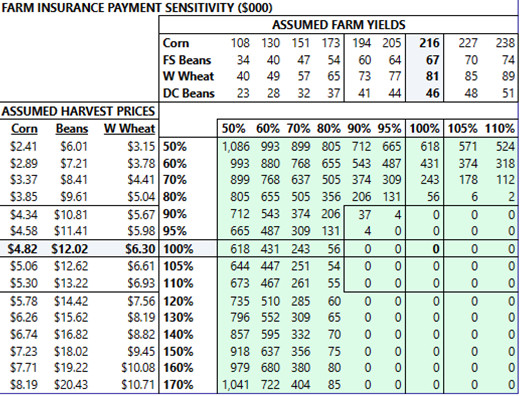Image resolution: width=520 pixels, height=396 pixels.
Task: Select the 110% yield column header
Action: coord(499,129)
